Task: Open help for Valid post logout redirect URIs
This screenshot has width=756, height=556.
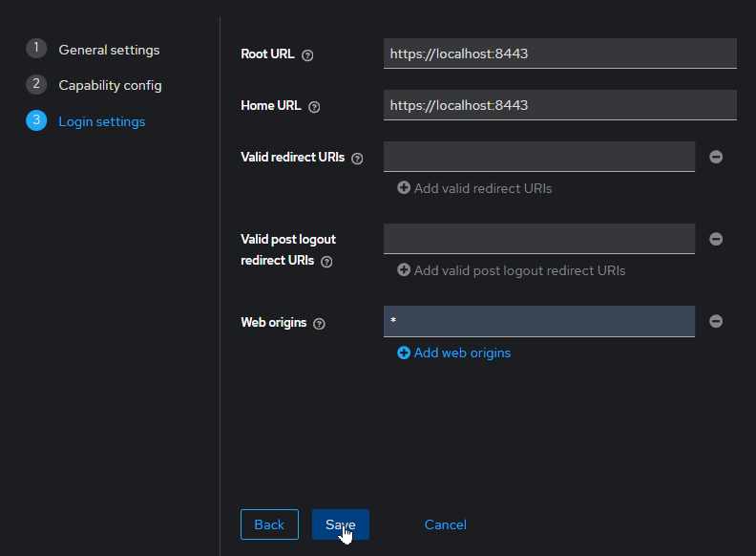Action: 326,262
